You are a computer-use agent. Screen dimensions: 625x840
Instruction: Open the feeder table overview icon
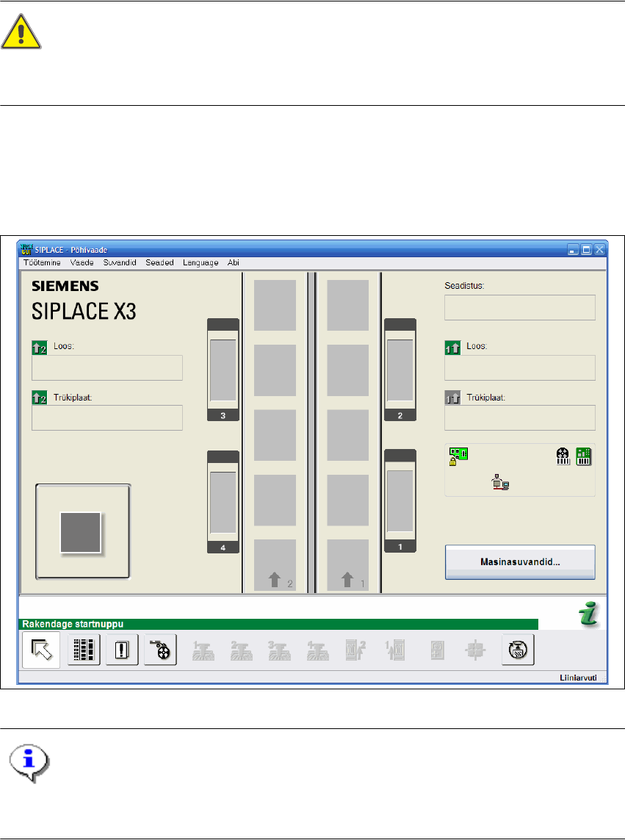coord(84,650)
